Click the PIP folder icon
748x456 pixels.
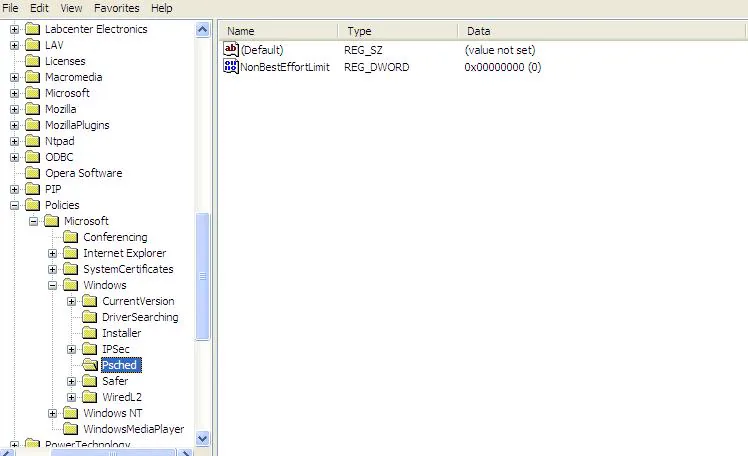[32, 189]
